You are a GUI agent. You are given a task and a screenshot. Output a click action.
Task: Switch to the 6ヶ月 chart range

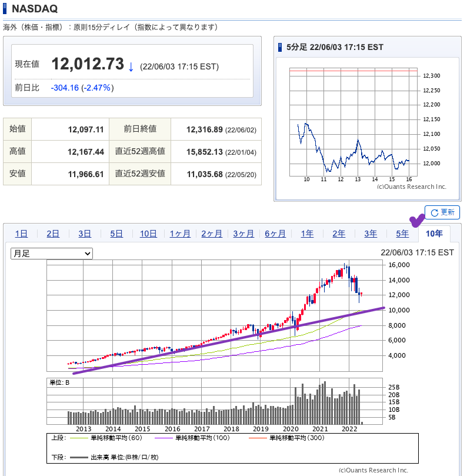(275, 234)
